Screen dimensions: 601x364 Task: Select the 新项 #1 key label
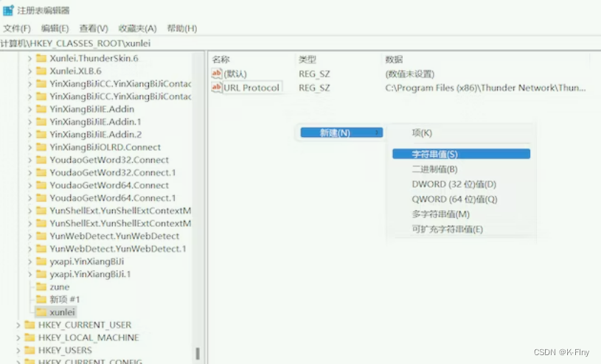[x=65, y=299]
